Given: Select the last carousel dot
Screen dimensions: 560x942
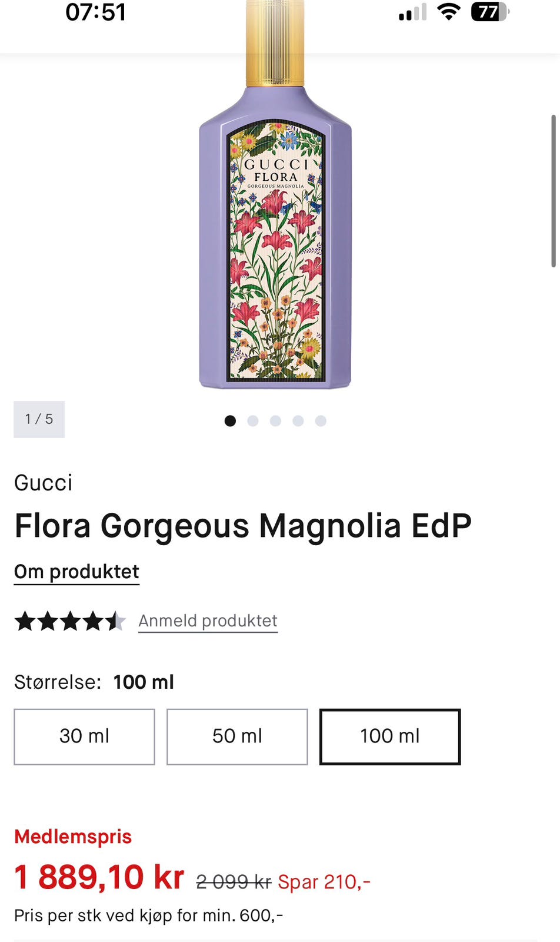Looking at the screenshot, I should tap(321, 421).
